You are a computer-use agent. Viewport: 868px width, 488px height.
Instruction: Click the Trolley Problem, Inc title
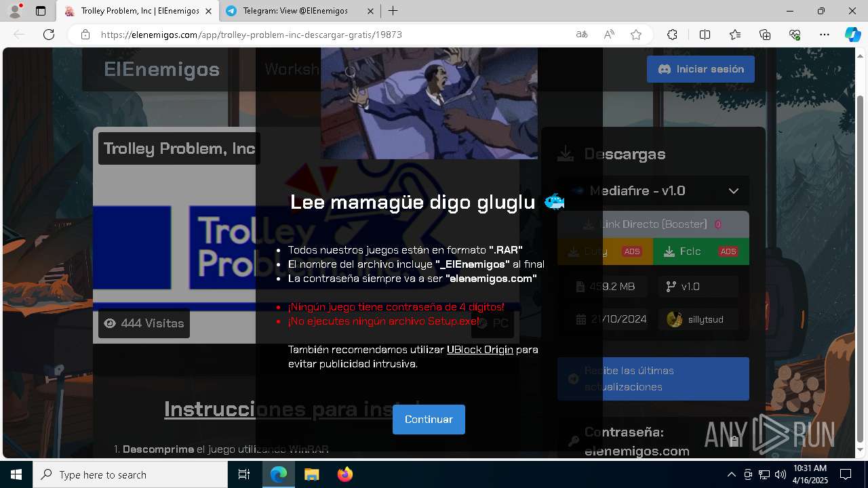pyautogui.click(x=179, y=148)
